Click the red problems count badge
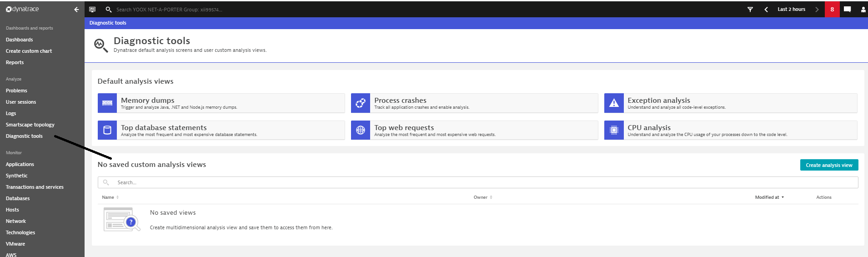 coord(832,10)
